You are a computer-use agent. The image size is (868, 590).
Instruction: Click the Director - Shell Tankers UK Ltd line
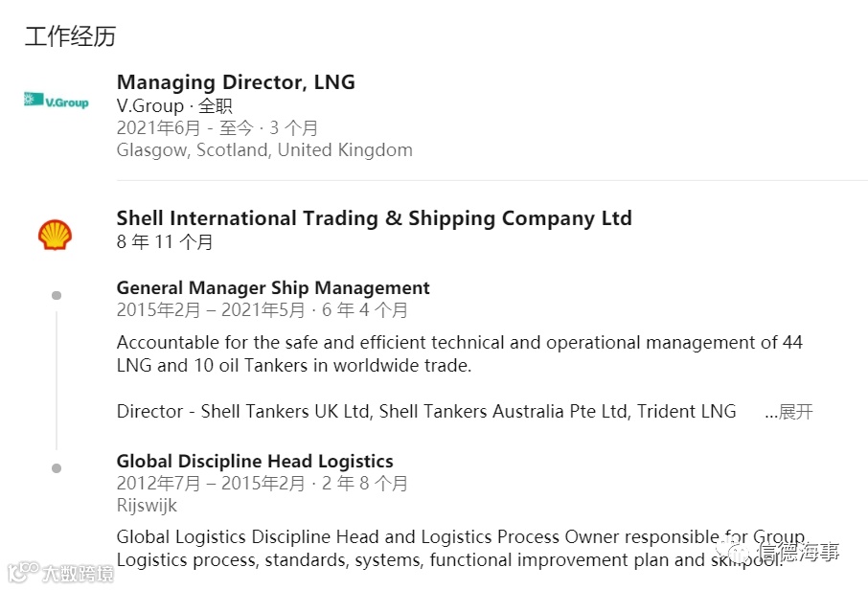coord(426,412)
